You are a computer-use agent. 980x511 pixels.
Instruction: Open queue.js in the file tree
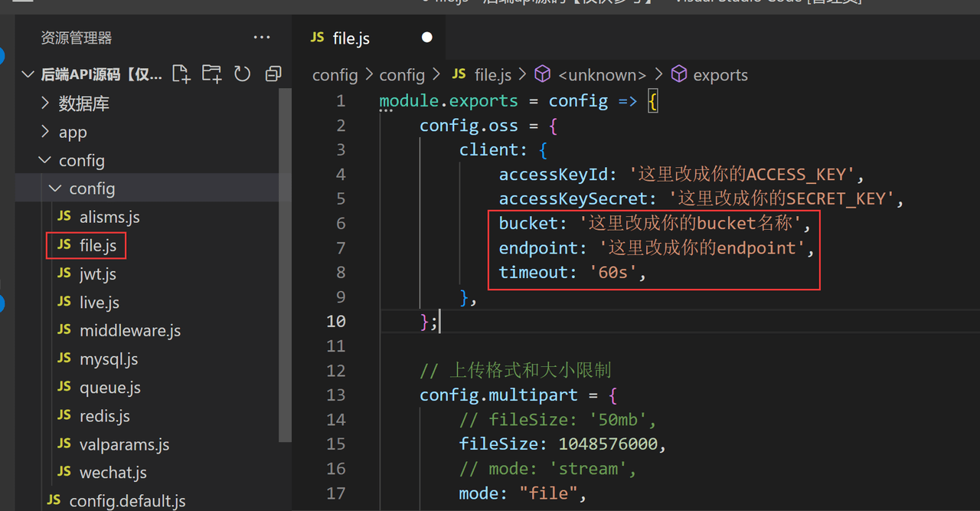point(109,388)
